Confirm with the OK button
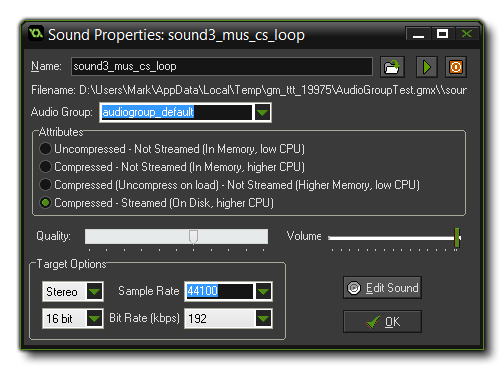504x370 pixels. (382, 322)
